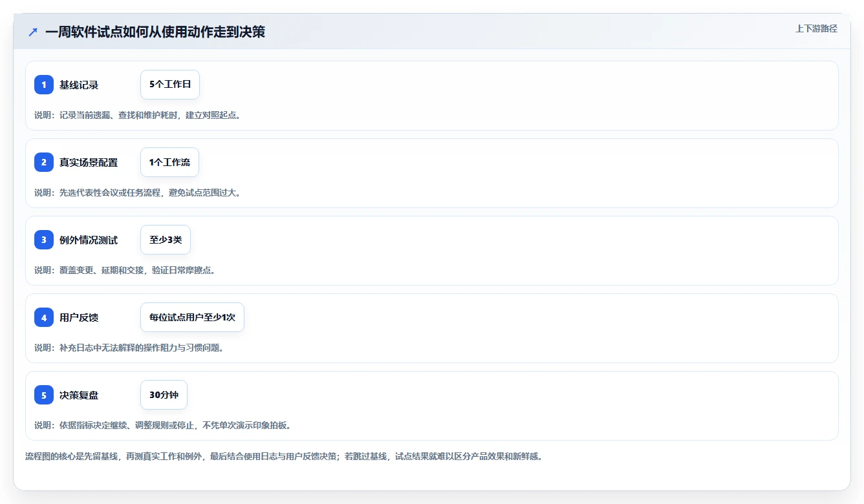Select the 例外情况测试 step title
864x504 pixels.
tap(89, 240)
